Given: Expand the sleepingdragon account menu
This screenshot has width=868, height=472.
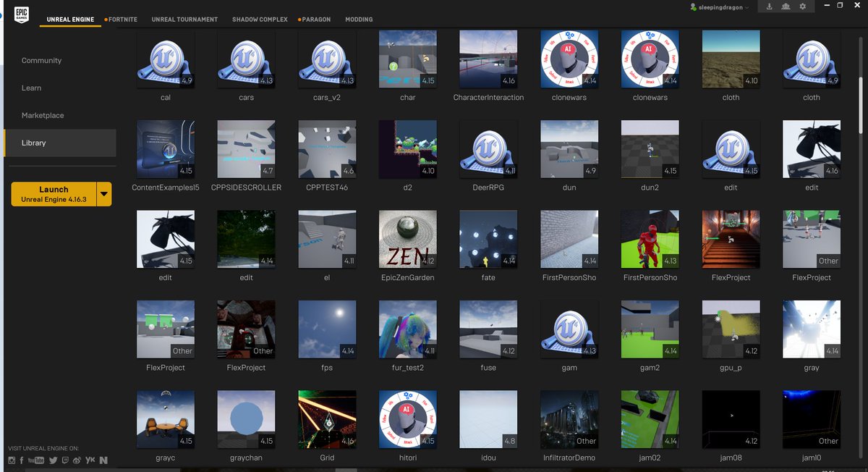Looking at the screenshot, I should click(747, 7).
